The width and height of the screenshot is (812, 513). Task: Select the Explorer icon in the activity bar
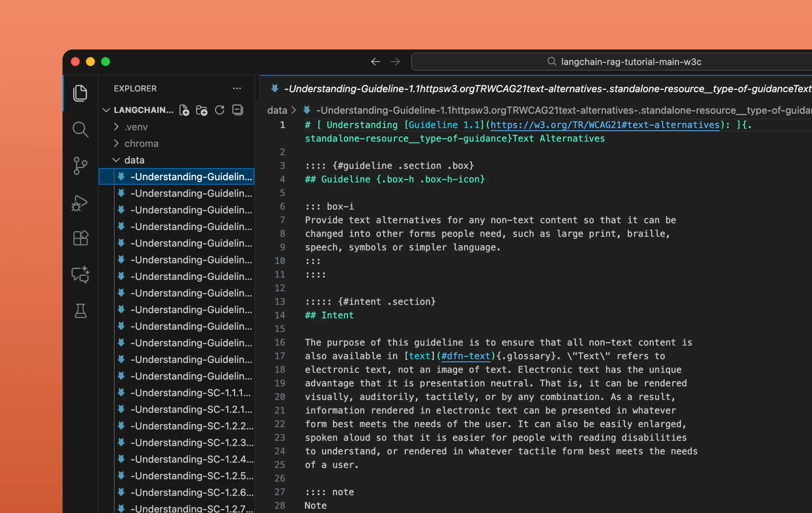tap(80, 93)
